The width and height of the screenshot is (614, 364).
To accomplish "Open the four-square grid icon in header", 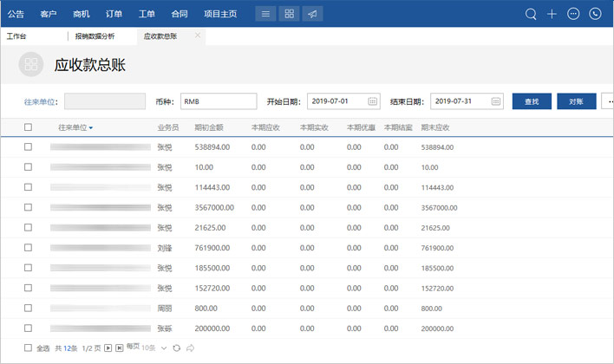I will pos(290,14).
